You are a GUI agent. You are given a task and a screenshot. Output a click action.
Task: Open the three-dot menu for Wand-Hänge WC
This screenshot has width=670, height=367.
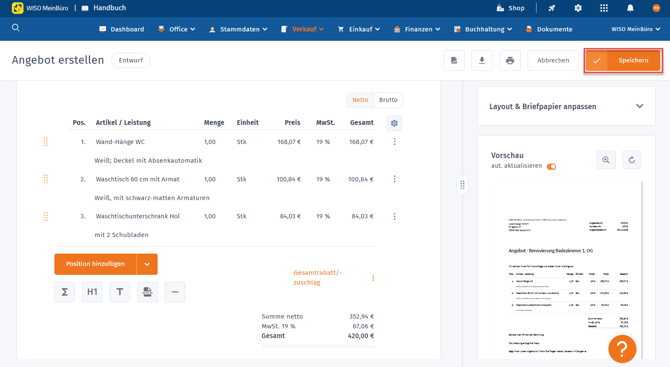(x=394, y=141)
